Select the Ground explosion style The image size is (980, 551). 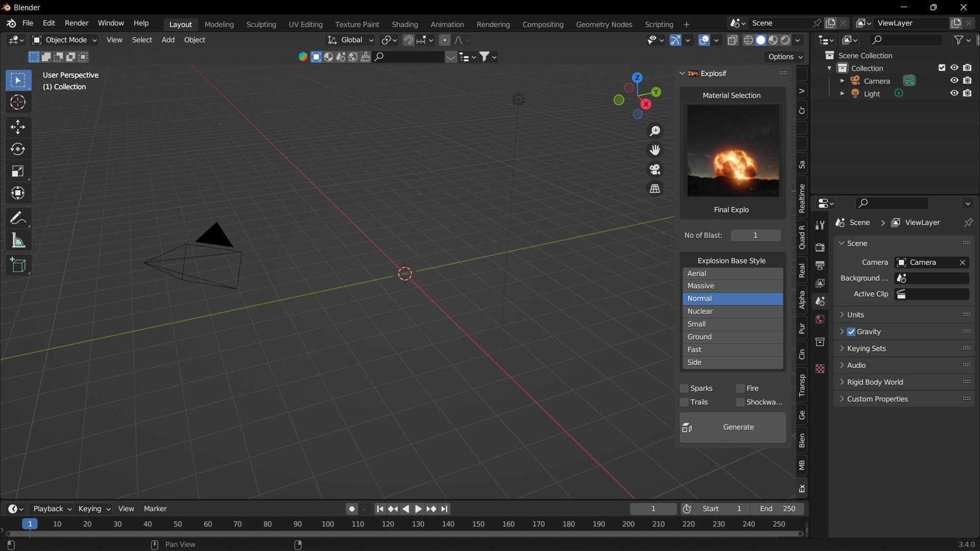tap(732, 337)
